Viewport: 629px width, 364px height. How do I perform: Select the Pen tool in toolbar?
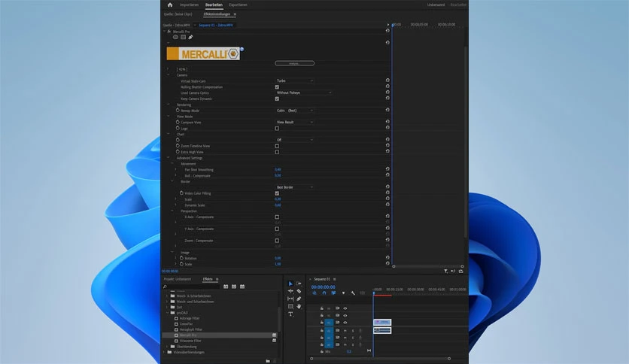(x=299, y=299)
